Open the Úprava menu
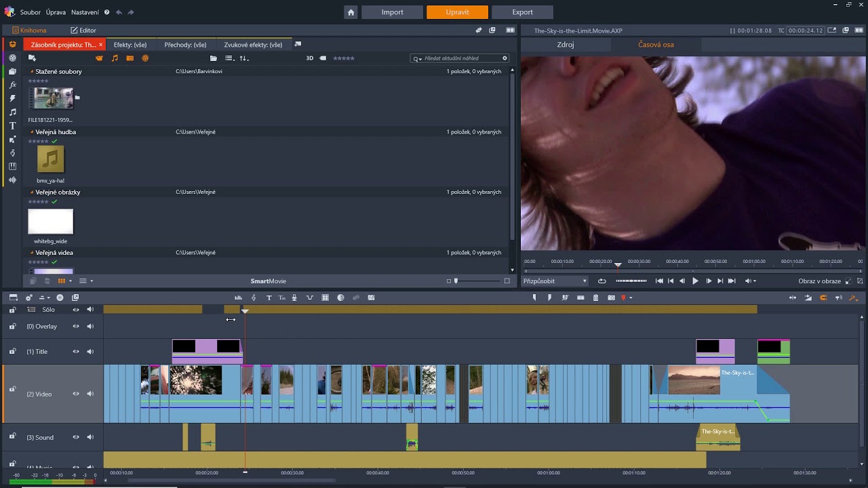 [x=56, y=12]
